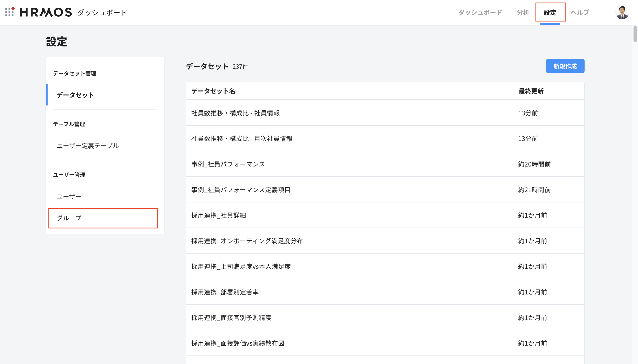The height and width of the screenshot is (364, 638).
Task: Open 事例_社員パフォーマンス定義項目 dataset
Action: [240, 190]
